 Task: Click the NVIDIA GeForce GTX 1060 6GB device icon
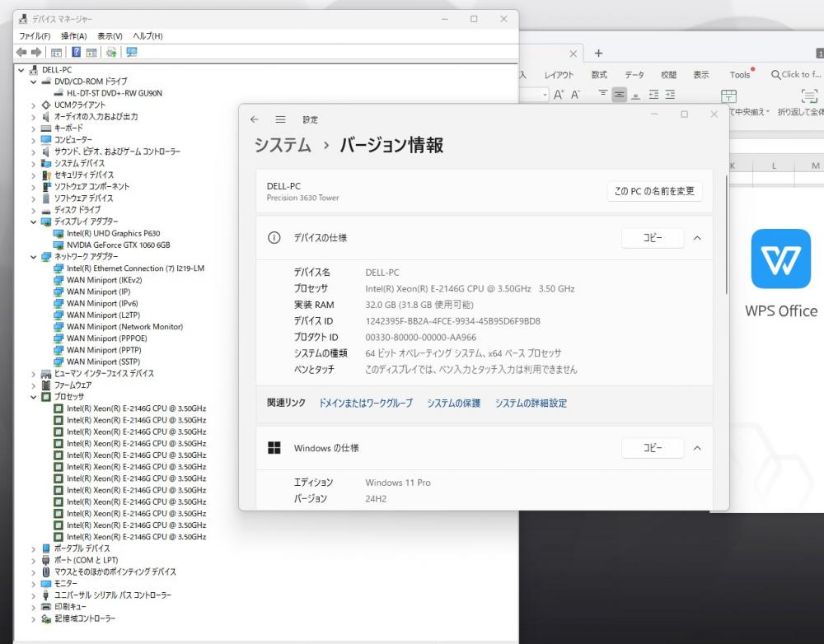click(x=59, y=245)
